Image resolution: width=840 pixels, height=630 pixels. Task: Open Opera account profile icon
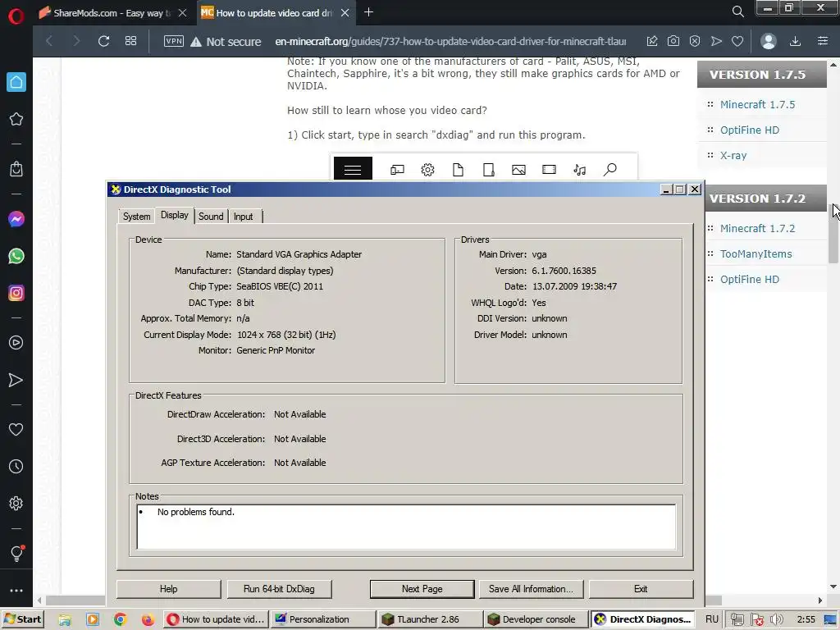coord(768,41)
